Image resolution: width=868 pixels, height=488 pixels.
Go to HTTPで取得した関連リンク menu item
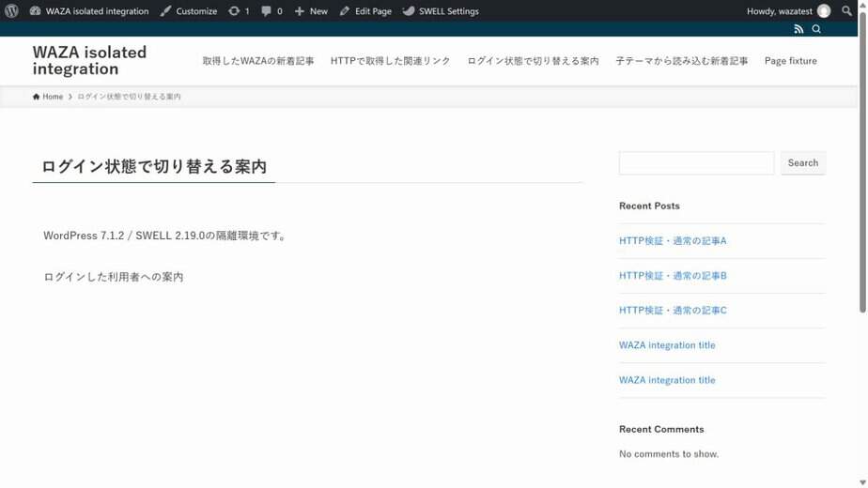coord(390,61)
